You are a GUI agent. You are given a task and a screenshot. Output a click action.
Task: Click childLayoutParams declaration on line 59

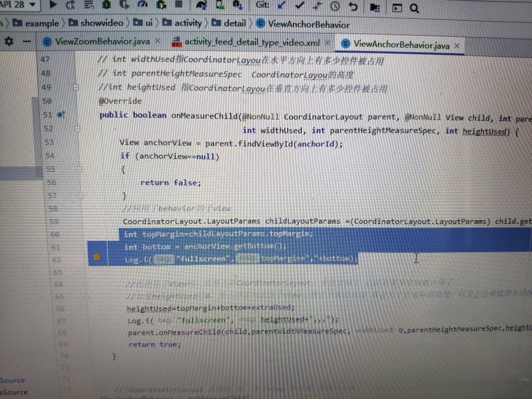[x=302, y=221]
